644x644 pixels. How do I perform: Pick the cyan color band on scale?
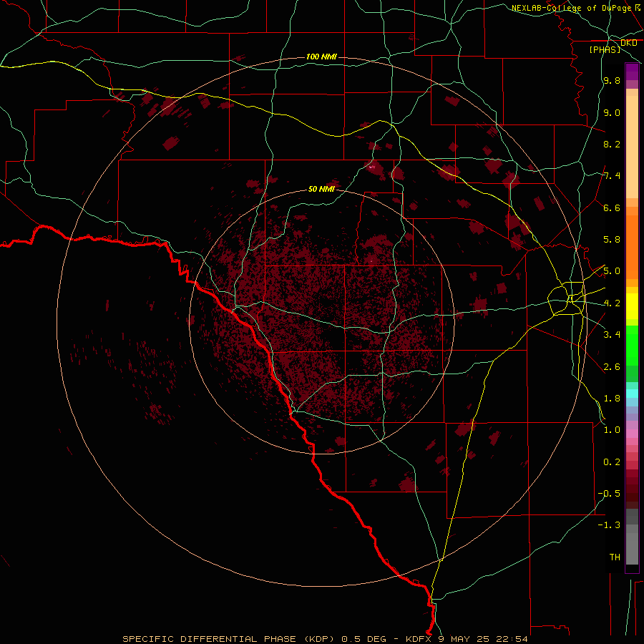point(632,394)
